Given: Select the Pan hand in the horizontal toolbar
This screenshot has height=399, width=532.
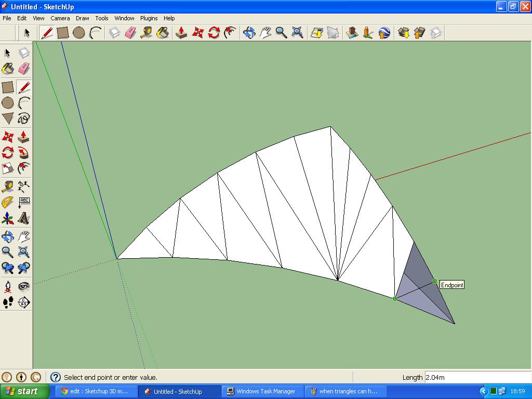Looking at the screenshot, I should tap(265, 33).
